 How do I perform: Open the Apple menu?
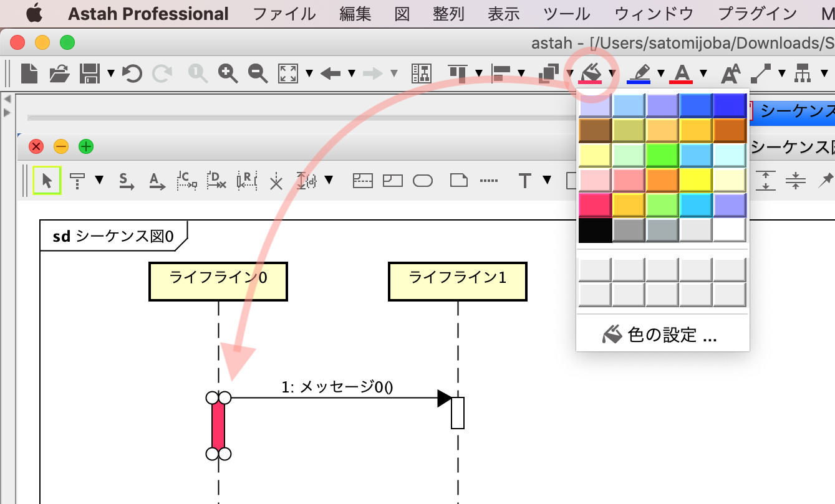[34, 13]
